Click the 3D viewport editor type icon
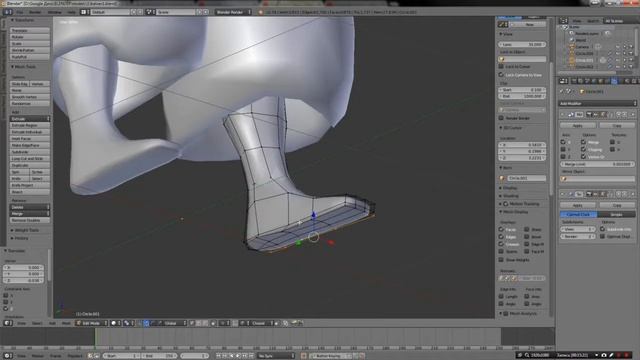Screen dimensions: 640x360 point(7,323)
